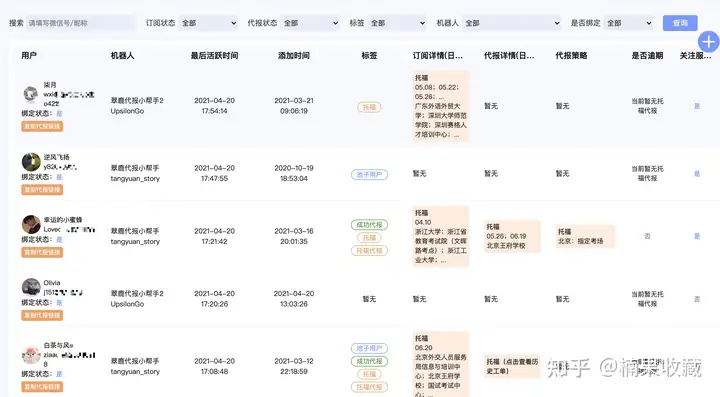Image resolution: width=720 pixels, height=397 pixels.
Task: Click 关注服务号 是 link in 幸运的小蜜蜂 row
Action: coord(697,236)
